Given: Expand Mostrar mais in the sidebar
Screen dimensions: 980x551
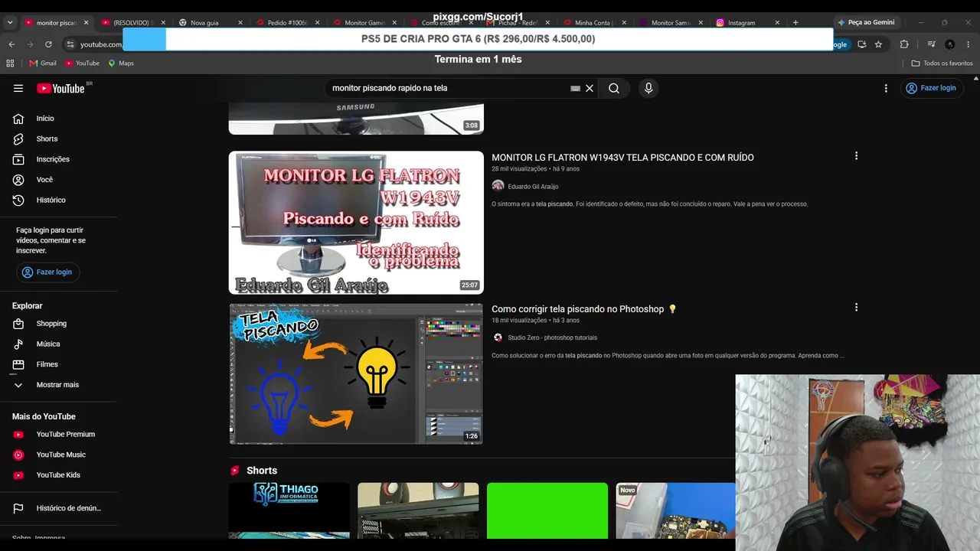Looking at the screenshot, I should point(59,385).
